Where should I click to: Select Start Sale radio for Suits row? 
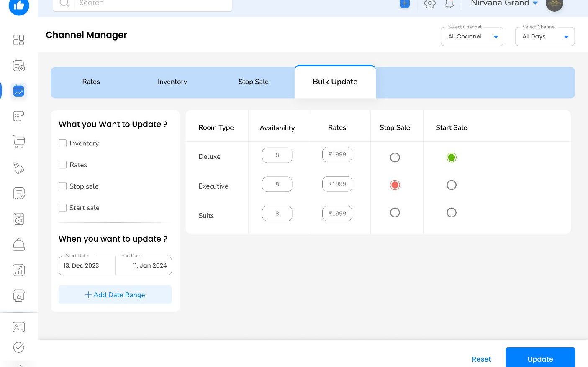451,213
